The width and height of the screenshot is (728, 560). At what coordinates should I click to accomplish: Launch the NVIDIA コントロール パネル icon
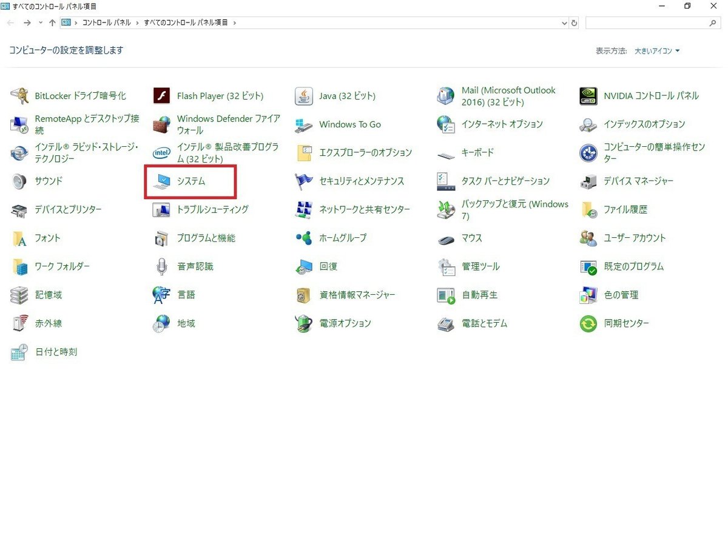click(x=588, y=96)
